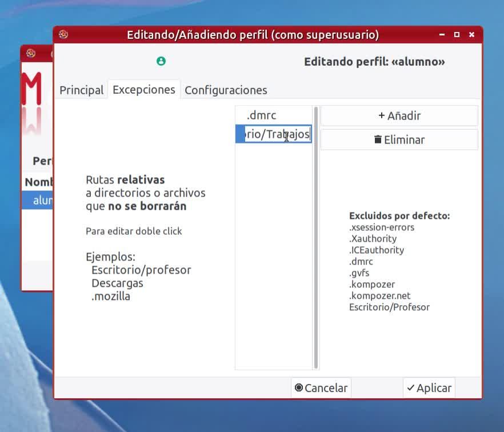Click the .xsession-errors excluded entry

pos(382,227)
